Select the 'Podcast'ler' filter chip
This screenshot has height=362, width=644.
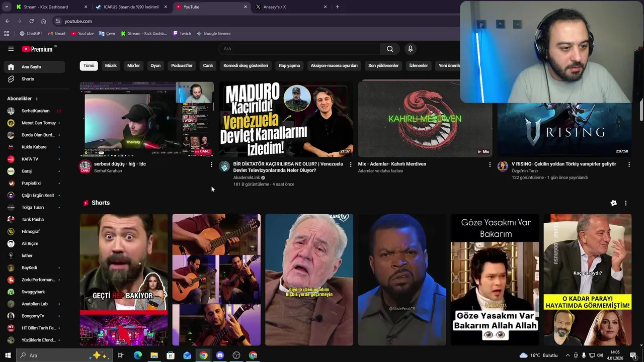[x=182, y=66]
